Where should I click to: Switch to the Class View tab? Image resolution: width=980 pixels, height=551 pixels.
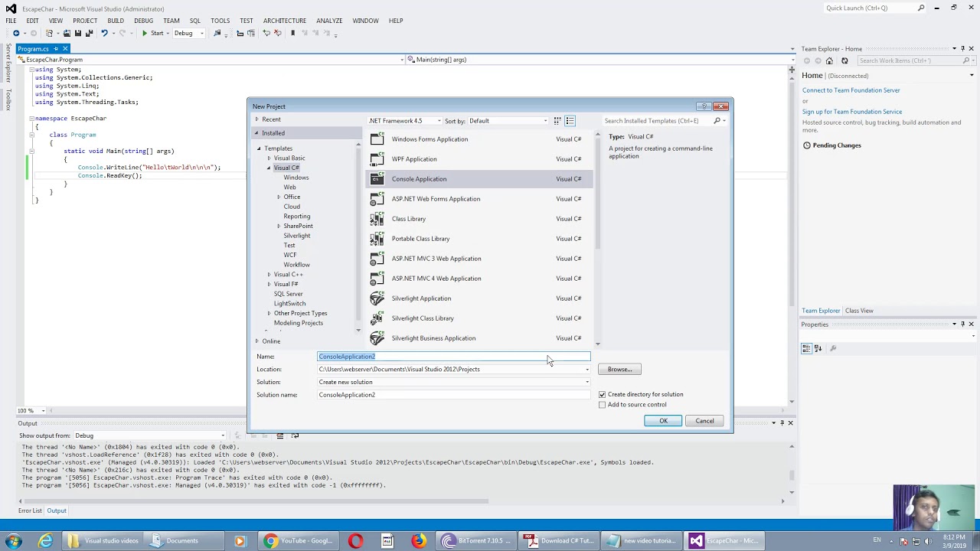(859, 311)
